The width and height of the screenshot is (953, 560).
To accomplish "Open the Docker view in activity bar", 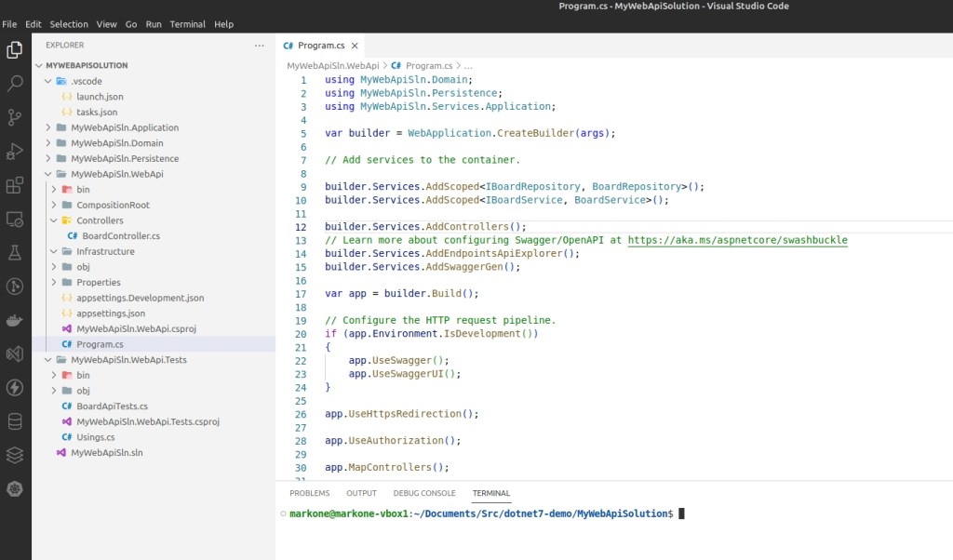I will (x=15, y=321).
